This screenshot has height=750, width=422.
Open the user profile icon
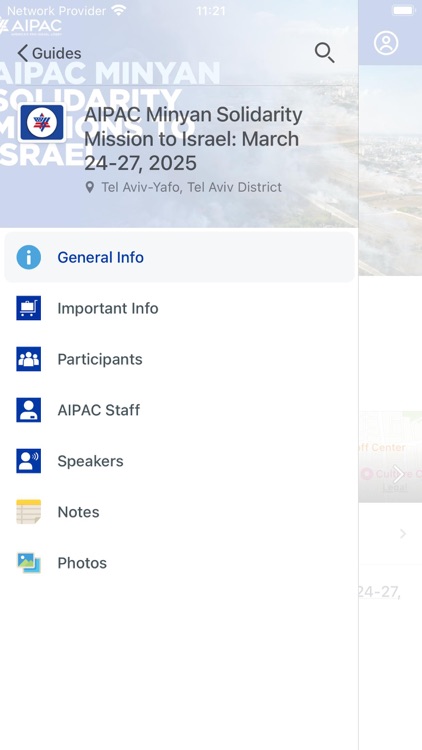pyautogui.click(x=386, y=43)
